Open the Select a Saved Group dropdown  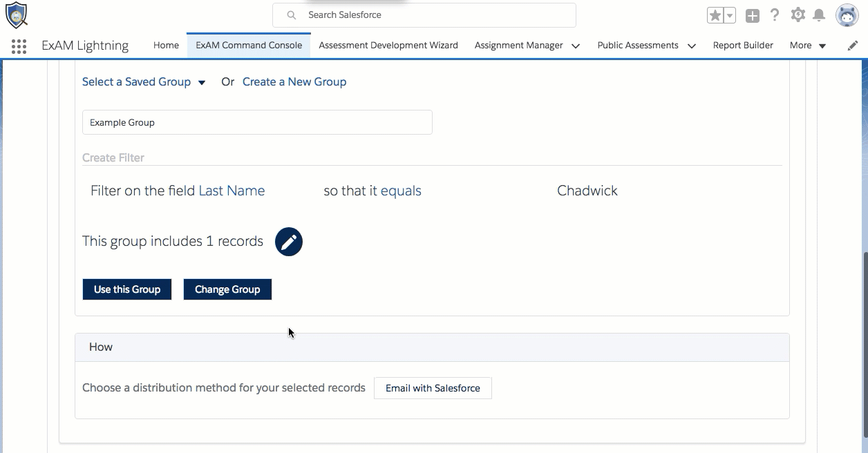(144, 82)
